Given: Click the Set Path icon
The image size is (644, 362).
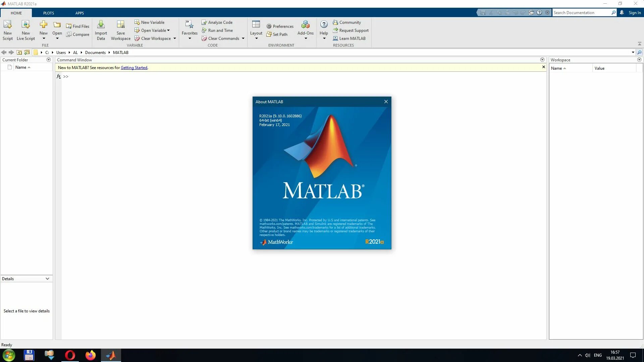Looking at the screenshot, I should [x=269, y=35].
